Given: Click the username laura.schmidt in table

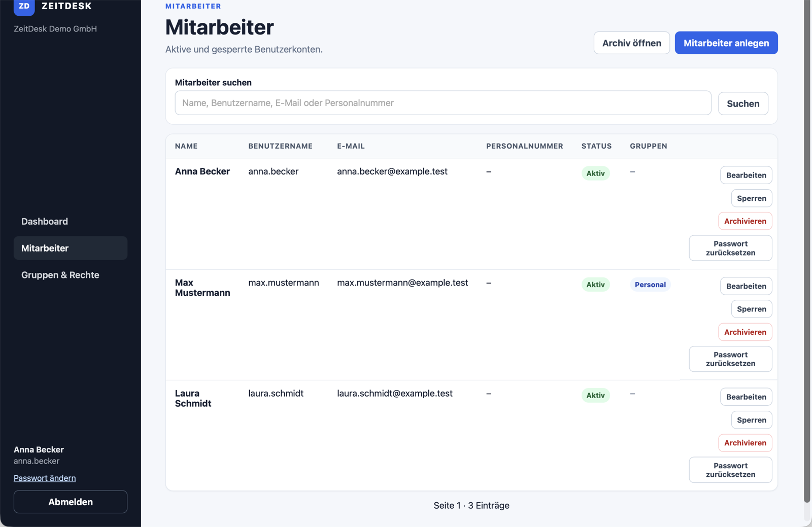Looking at the screenshot, I should [x=276, y=393].
